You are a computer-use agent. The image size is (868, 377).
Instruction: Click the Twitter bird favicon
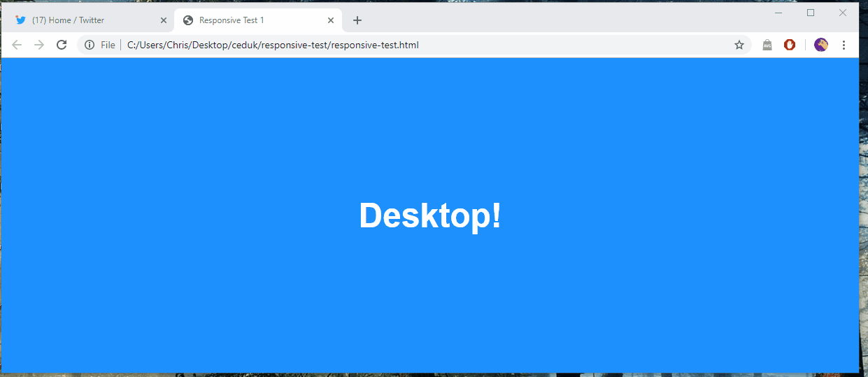tap(20, 20)
